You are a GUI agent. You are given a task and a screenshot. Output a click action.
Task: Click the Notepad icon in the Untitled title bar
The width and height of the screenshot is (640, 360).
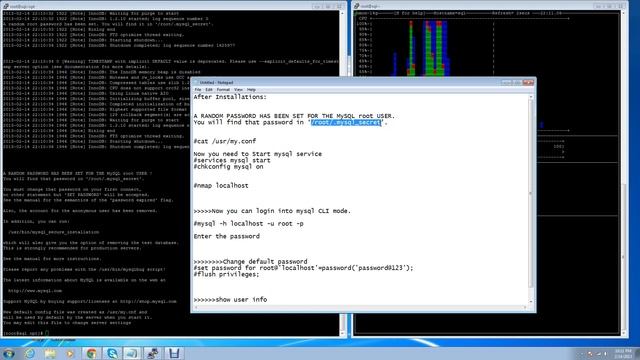tap(196, 82)
